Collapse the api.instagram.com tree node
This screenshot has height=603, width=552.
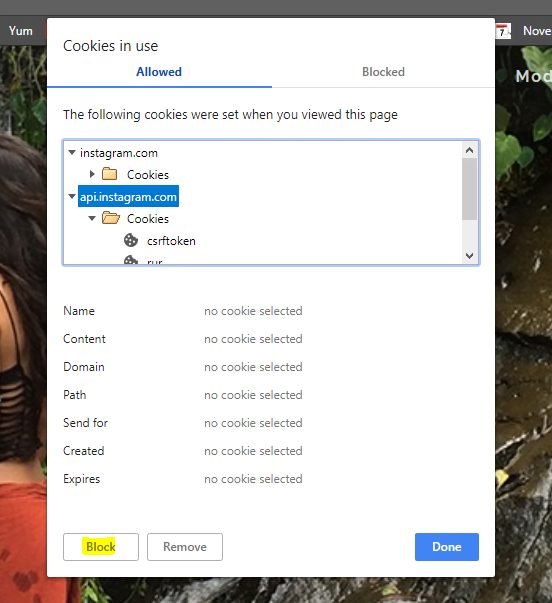point(72,196)
